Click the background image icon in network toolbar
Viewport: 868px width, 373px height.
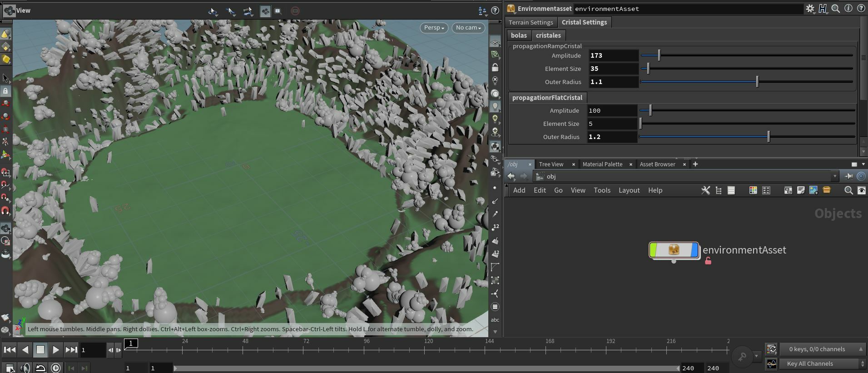(813, 190)
